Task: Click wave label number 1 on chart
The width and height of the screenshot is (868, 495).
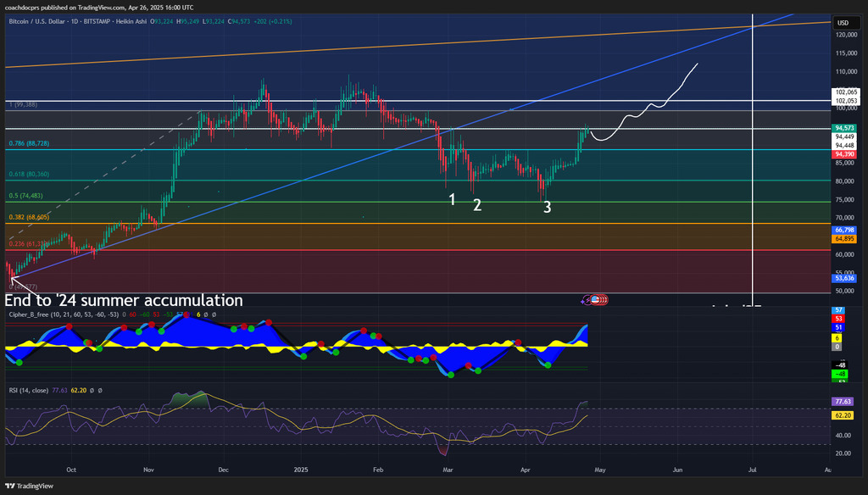Action: [453, 199]
